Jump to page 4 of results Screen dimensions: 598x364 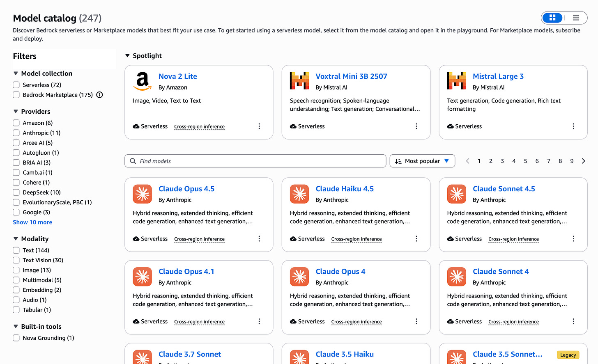pyautogui.click(x=514, y=161)
